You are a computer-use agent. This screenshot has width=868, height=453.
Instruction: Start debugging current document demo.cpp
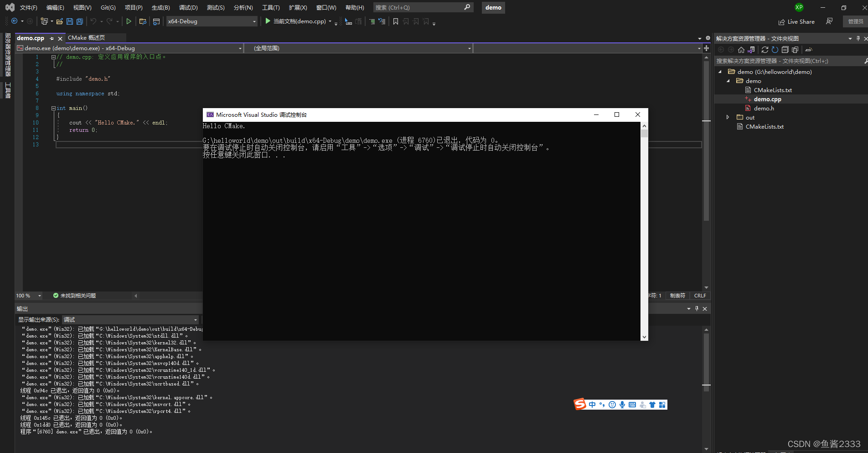pyautogui.click(x=295, y=21)
